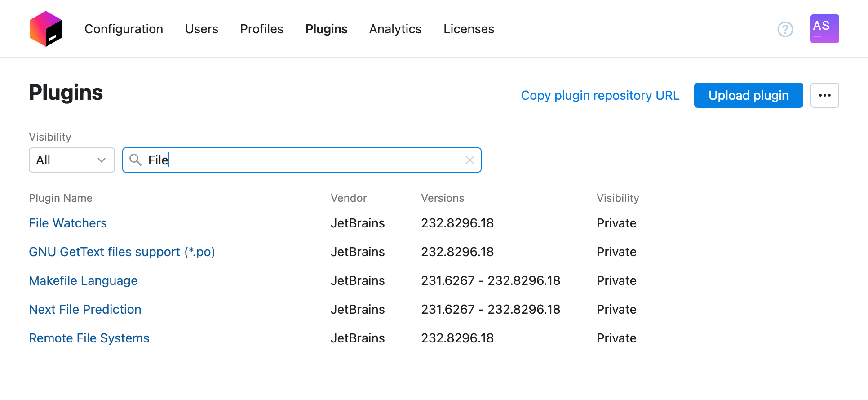The width and height of the screenshot is (868, 400).
Task: Select the Plugins tab
Action: (x=326, y=29)
